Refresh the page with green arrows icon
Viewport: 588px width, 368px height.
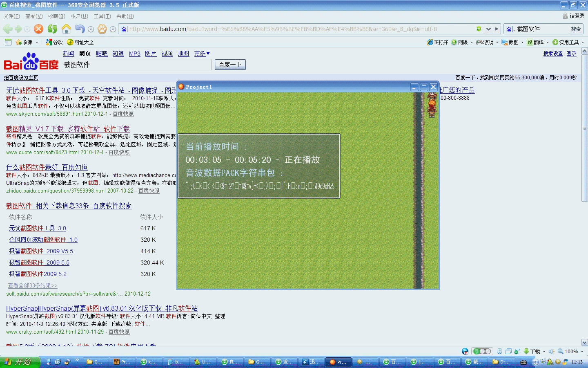(52, 29)
